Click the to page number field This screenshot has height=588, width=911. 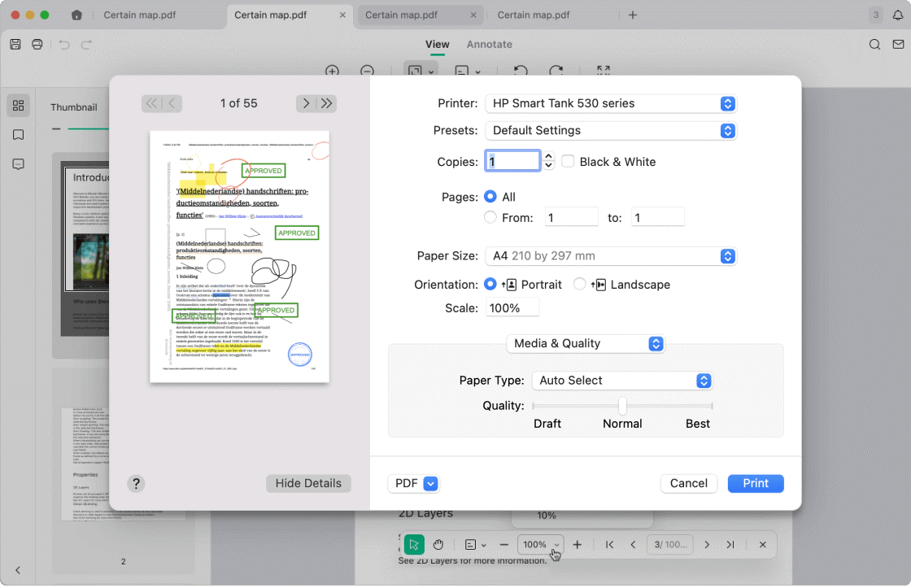(x=658, y=217)
